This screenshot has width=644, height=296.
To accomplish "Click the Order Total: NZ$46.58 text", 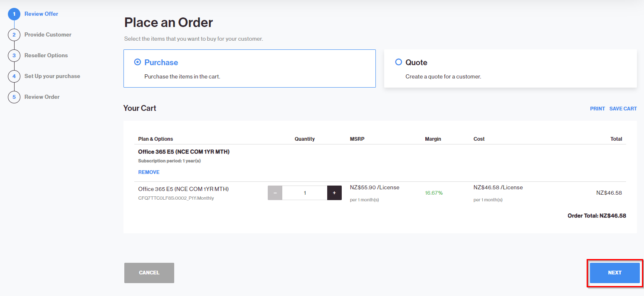I will pyautogui.click(x=597, y=216).
